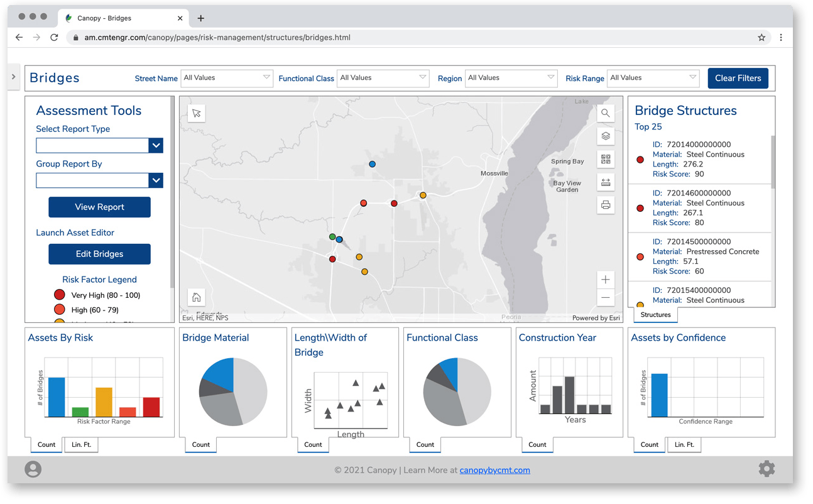813x504 pixels.
Task: Click the blue bar in Assets By Risk
Action: pos(57,397)
